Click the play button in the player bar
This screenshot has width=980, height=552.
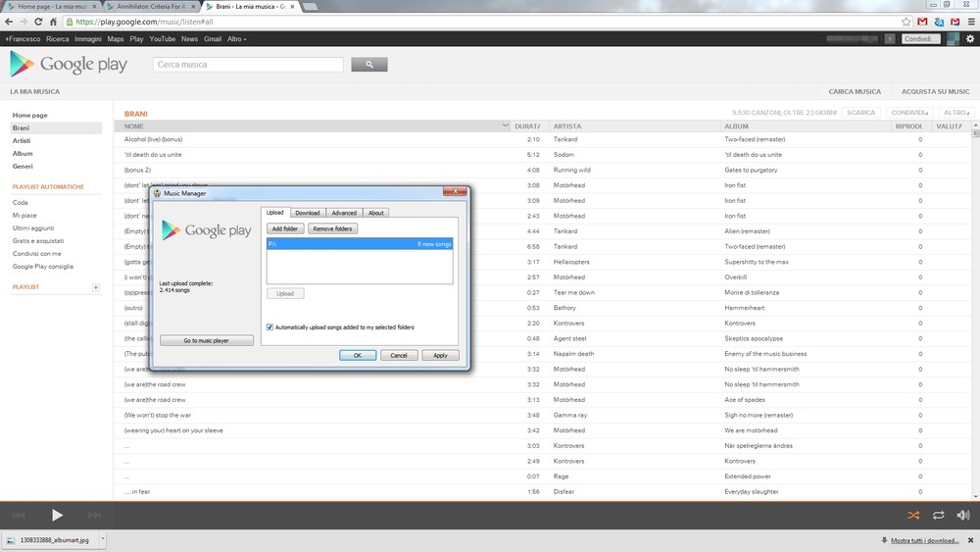57,515
